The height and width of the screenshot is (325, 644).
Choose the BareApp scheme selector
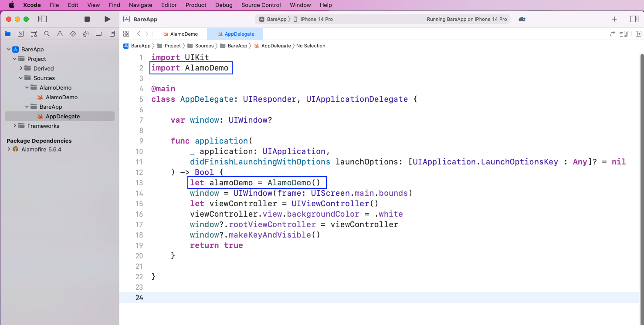[x=273, y=19]
